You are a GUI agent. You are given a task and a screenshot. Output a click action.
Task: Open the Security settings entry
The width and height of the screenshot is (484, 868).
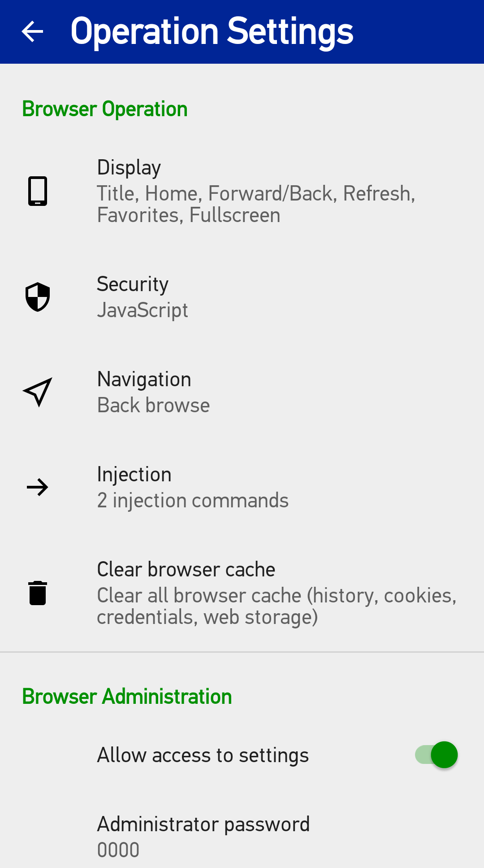(x=242, y=297)
